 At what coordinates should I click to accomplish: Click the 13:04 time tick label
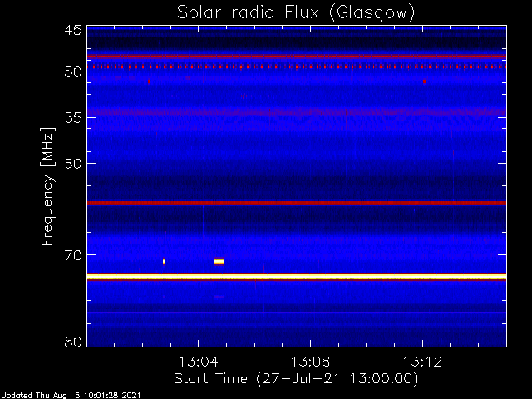tap(198, 362)
